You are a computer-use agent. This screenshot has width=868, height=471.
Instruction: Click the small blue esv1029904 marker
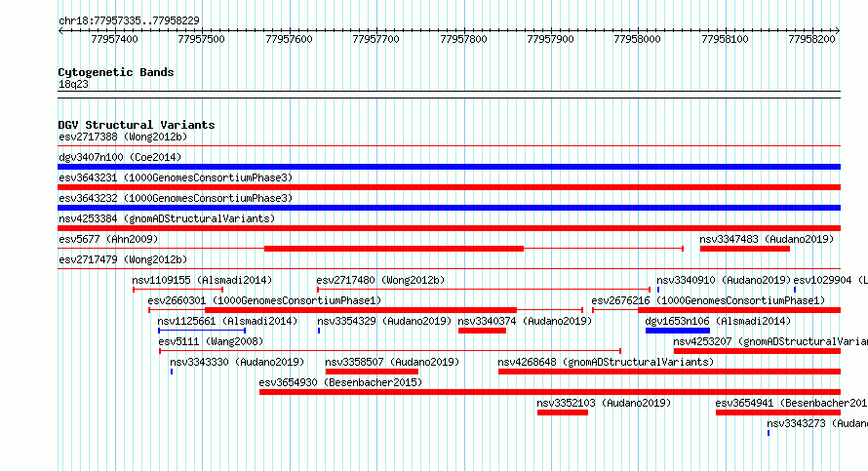click(795, 290)
